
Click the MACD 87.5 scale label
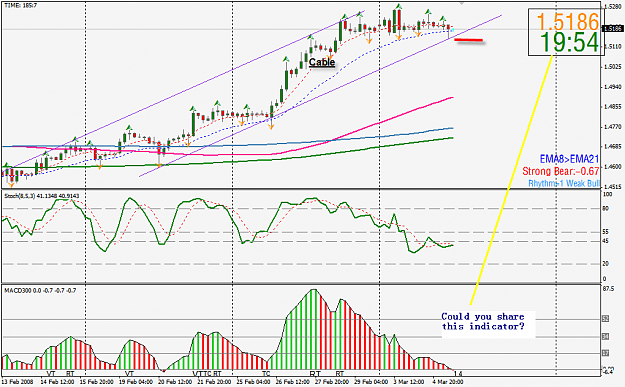pyautogui.click(x=609, y=289)
